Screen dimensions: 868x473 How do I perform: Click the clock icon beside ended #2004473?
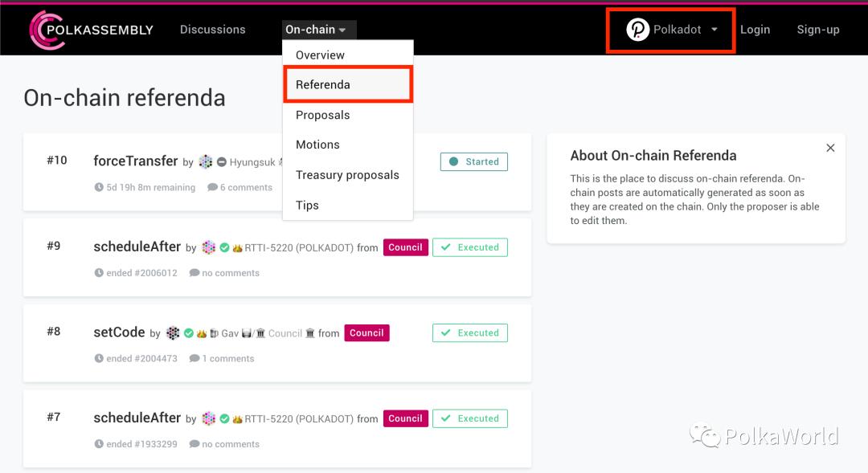tap(99, 358)
